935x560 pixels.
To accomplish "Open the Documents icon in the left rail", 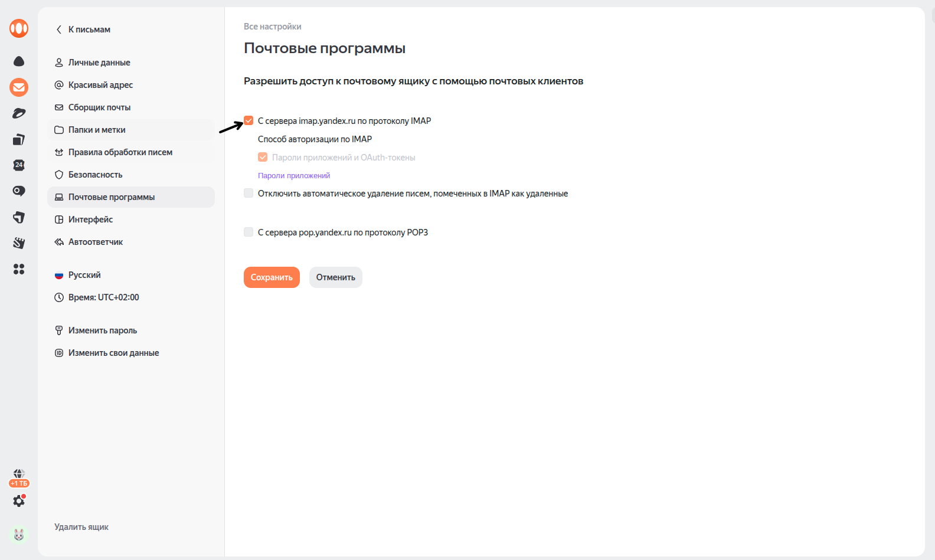I will pos(18,139).
